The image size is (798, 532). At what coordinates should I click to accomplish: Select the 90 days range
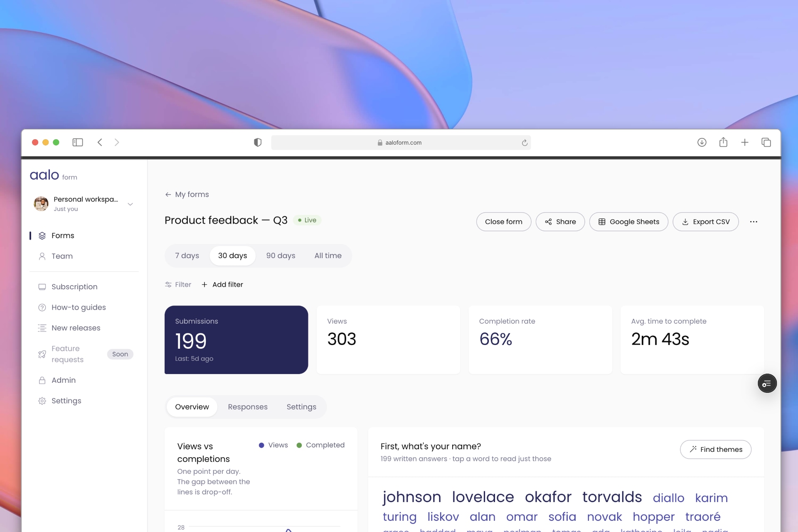tap(281, 256)
